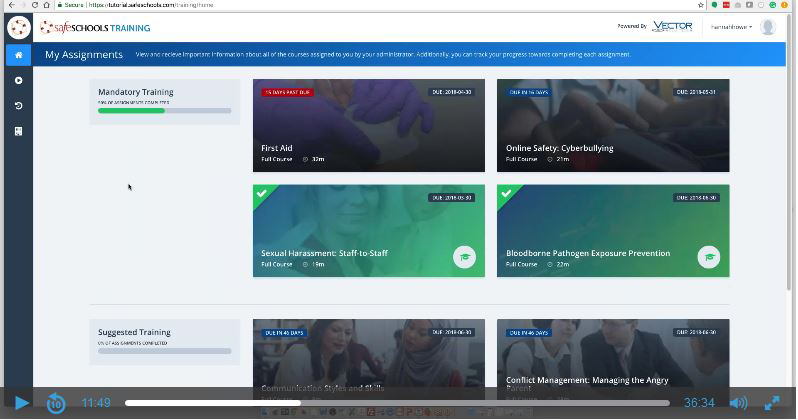Image resolution: width=798 pixels, height=420 pixels.
Task: Click the bottom document icon in the sidebar
Action: pyautogui.click(x=19, y=131)
